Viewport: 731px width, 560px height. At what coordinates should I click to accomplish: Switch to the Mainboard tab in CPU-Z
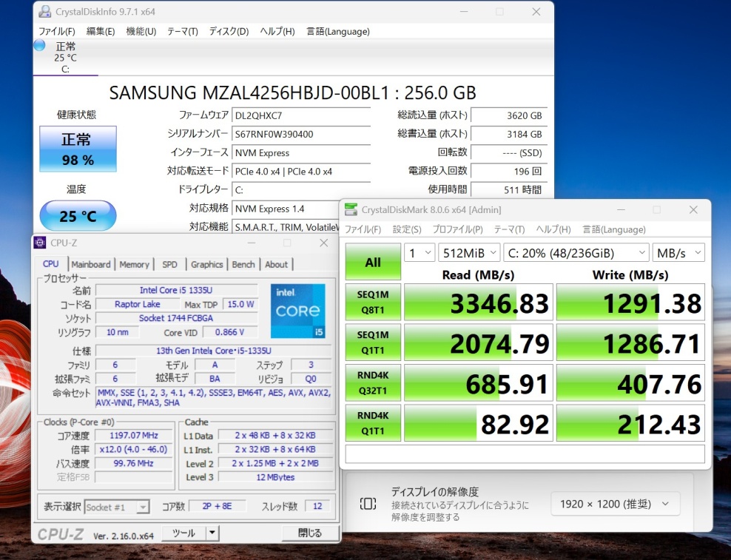coord(91,264)
